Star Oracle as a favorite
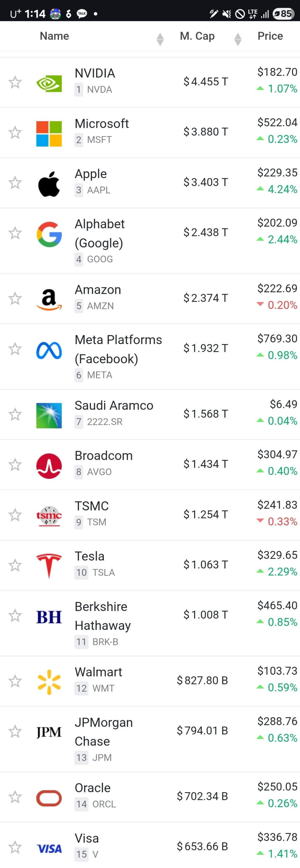Viewport: 300px width, 868px height. click(x=15, y=797)
